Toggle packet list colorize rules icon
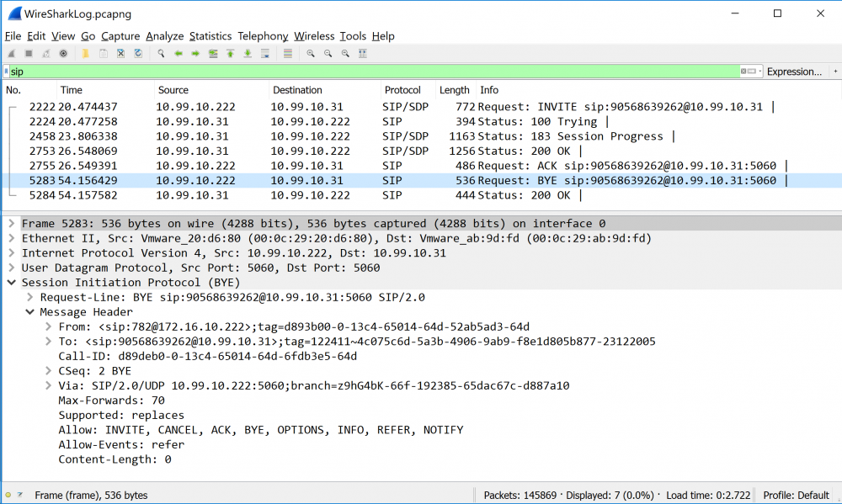The image size is (842, 504). point(288,54)
